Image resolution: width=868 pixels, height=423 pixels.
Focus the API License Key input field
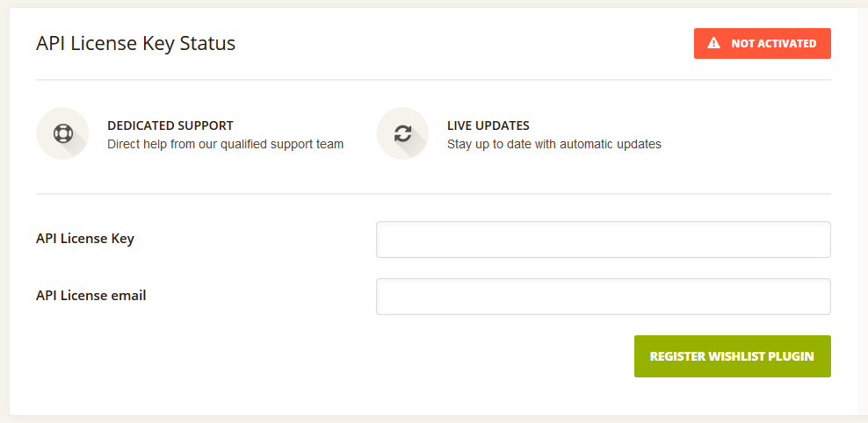click(x=604, y=240)
